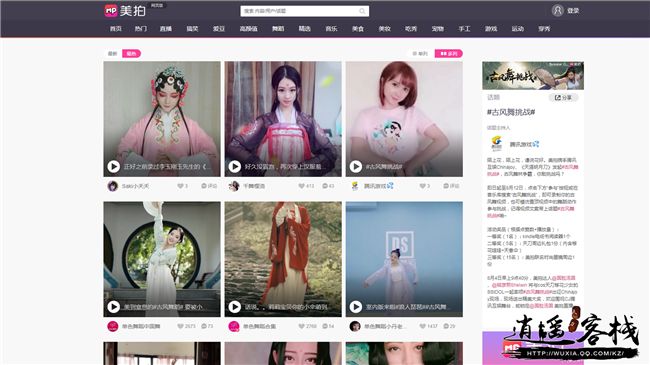This screenshot has width=650, height=365.
Task: Open Tencent Games avatar under the third video
Action: [x=355, y=186]
